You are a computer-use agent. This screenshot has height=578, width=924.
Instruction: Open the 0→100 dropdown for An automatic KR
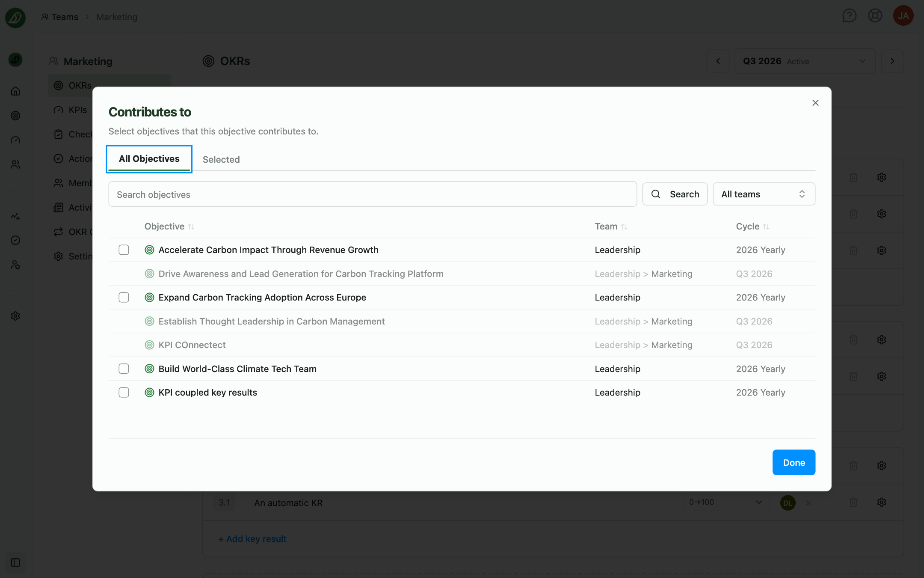[x=726, y=502]
